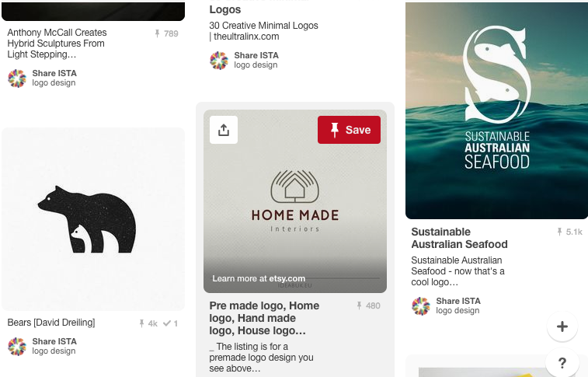The width and height of the screenshot is (588, 377).
Task: Click Share ISTA avatar under Anthony McCall pin
Action: [x=17, y=78]
